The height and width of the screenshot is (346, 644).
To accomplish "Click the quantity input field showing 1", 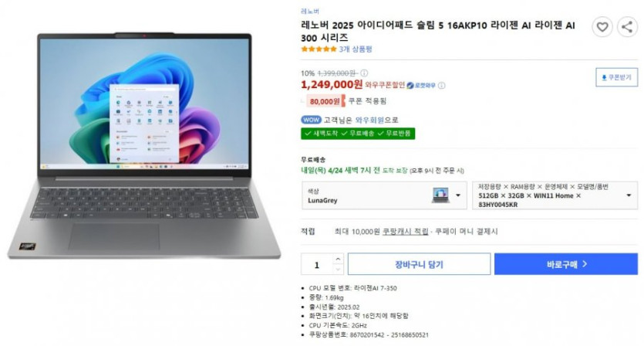I will tap(317, 264).
